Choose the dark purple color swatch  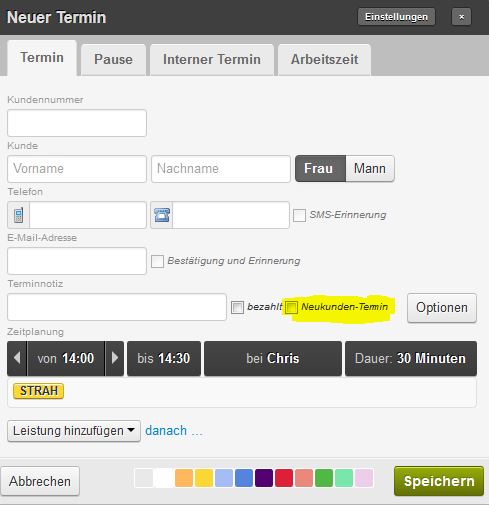[x=264, y=478]
